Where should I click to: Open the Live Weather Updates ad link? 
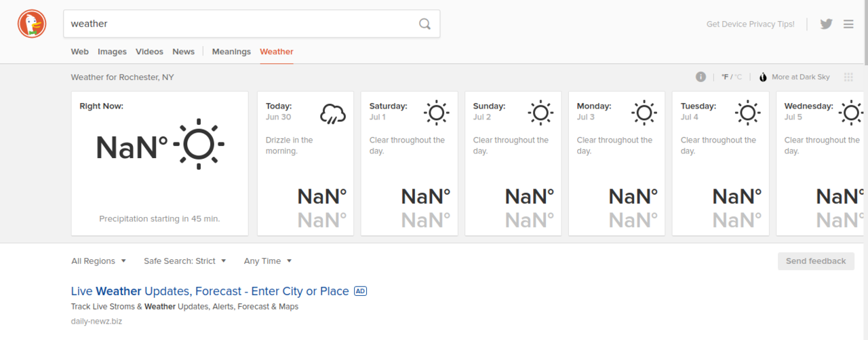click(210, 291)
